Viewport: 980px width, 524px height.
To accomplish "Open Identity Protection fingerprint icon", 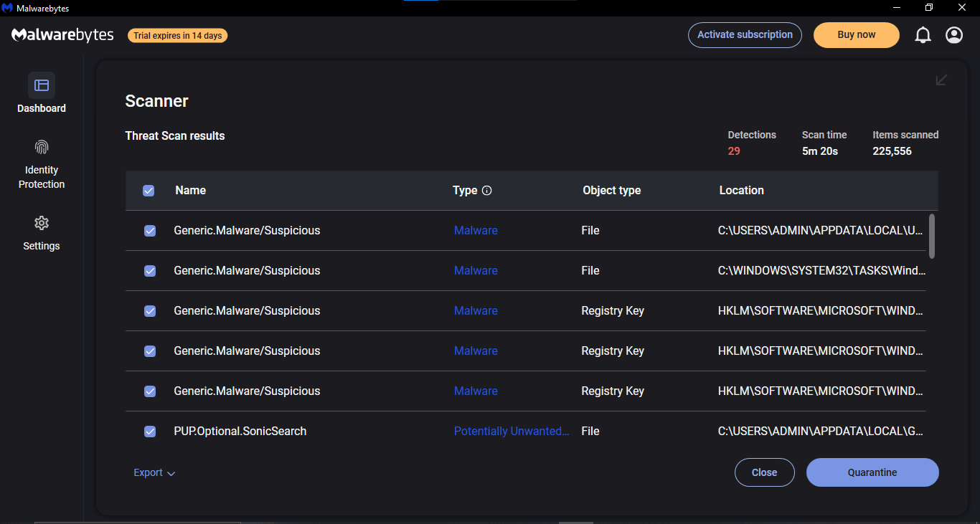I will (x=42, y=148).
